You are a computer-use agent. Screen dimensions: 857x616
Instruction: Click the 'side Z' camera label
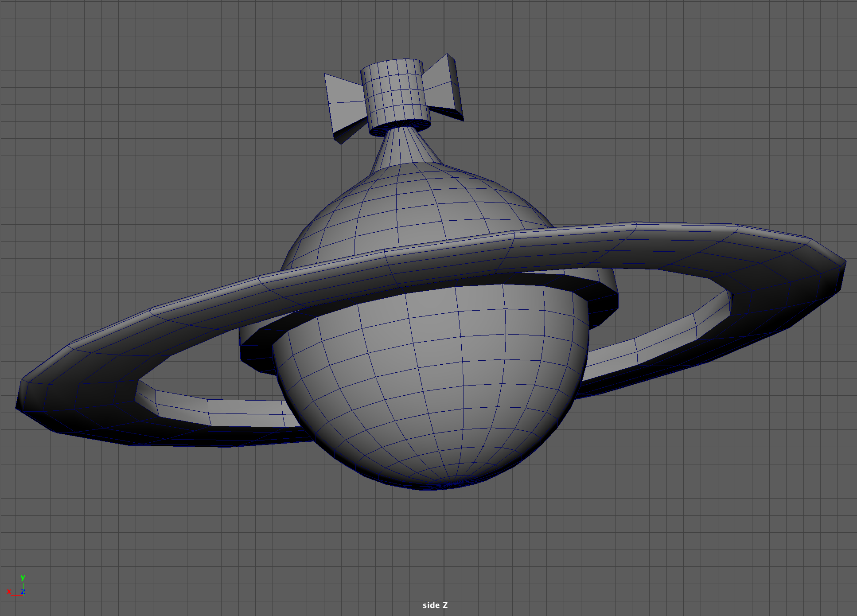[435, 605]
